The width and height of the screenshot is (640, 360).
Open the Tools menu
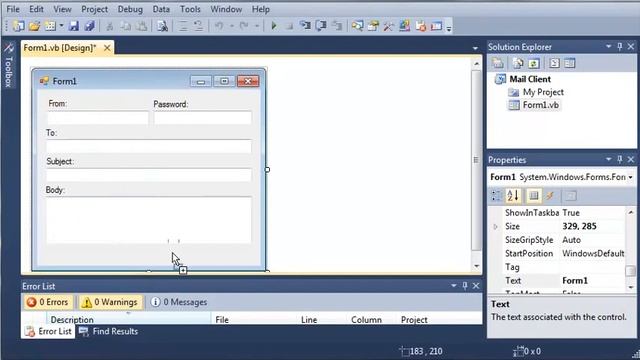click(x=190, y=9)
